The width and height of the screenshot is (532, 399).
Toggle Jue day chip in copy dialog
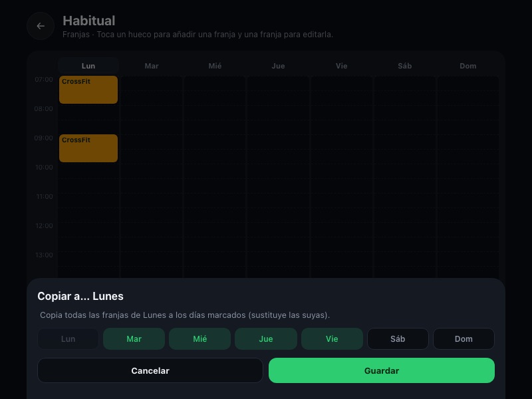(x=265, y=338)
